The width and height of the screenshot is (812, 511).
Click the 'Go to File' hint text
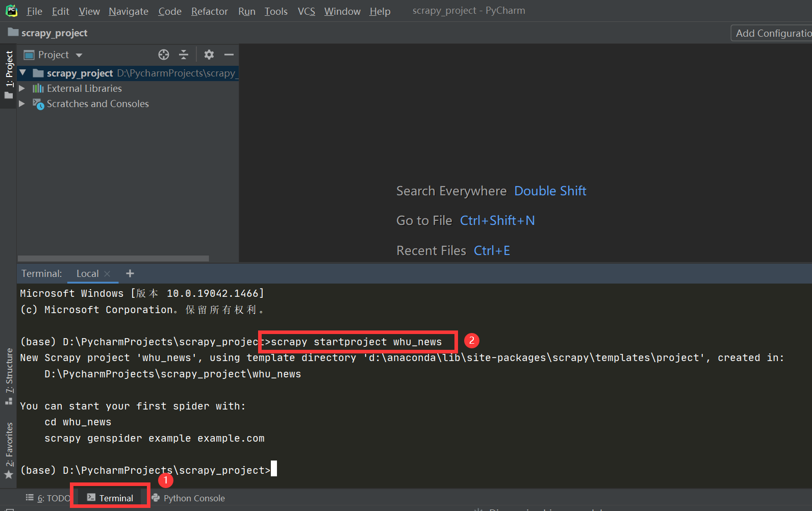tap(424, 221)
